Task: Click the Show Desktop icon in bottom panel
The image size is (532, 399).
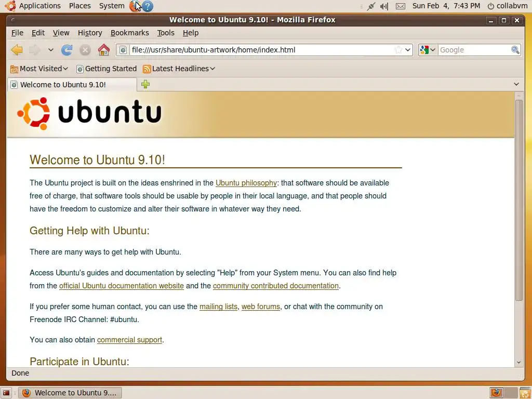Action: (6, 393)
